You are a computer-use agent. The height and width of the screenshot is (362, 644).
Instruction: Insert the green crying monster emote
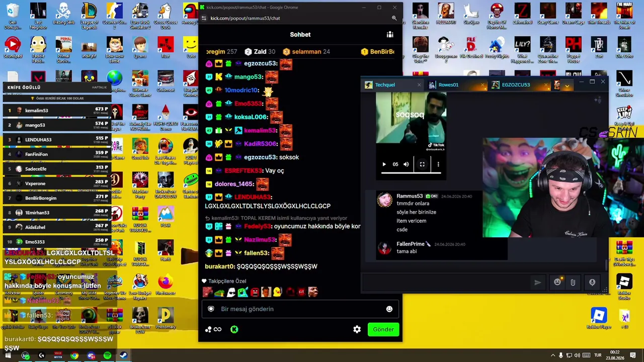point(243,292)
